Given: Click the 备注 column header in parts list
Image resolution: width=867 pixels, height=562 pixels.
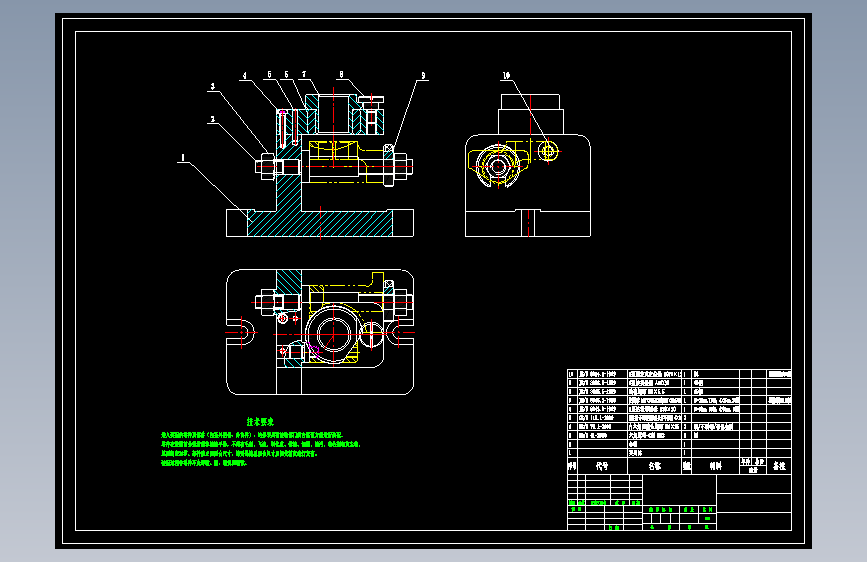Looking at the screenshot, I should (x=779, y=466).
